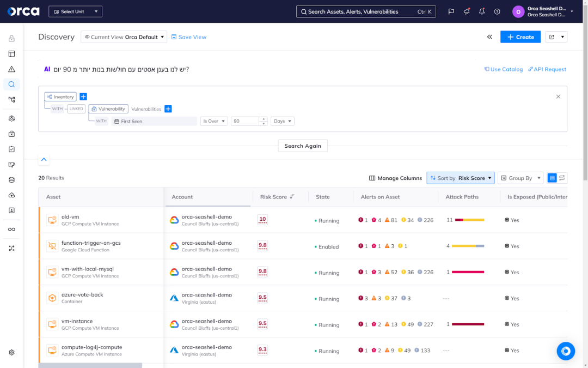Screen dimensions: 588x368
Task: Collapse the query section with up chevron
Action: tap(44, 160)
